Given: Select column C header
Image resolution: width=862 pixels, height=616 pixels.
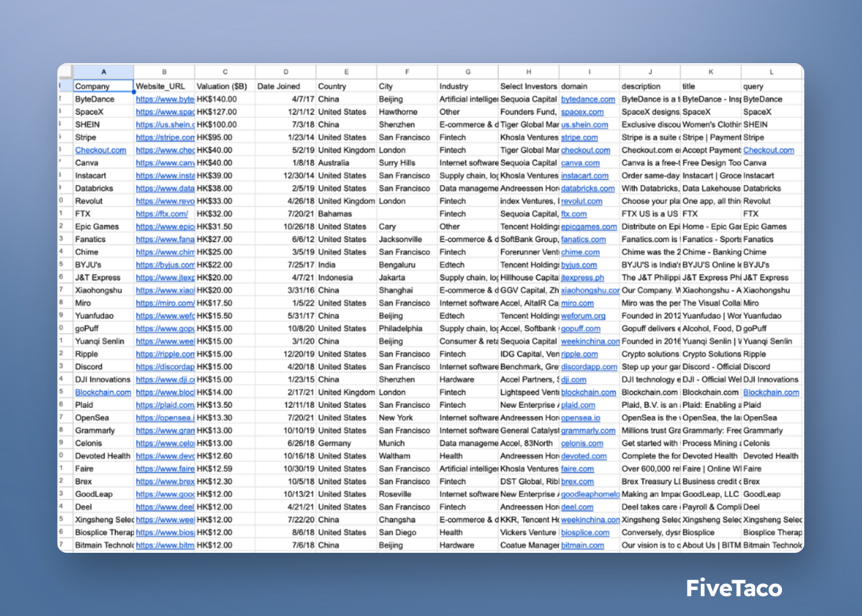Looking at the screenshot, I should click(225, 72).
